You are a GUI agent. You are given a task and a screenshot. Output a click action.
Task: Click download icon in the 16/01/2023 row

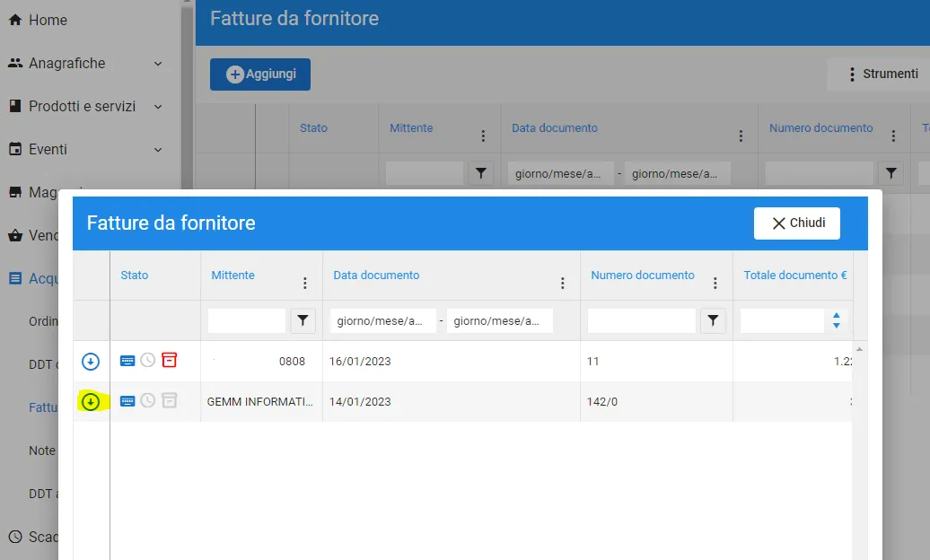(x=90, y=362)
